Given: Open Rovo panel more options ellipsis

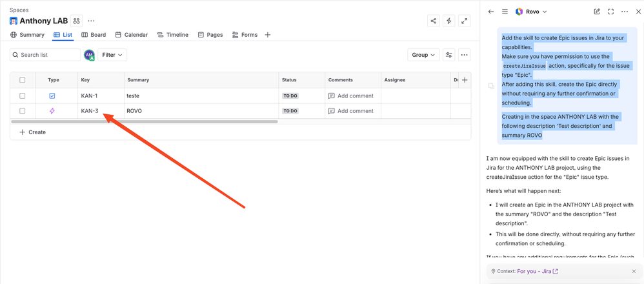Looking at the screenshot, I should (x=625, y=12).
